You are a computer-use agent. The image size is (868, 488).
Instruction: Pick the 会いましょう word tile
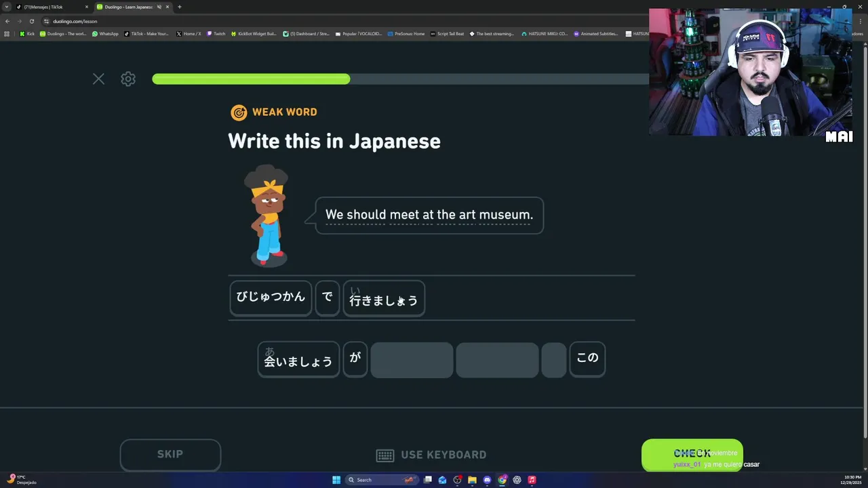pyautogui.click(x=298, y=359)
